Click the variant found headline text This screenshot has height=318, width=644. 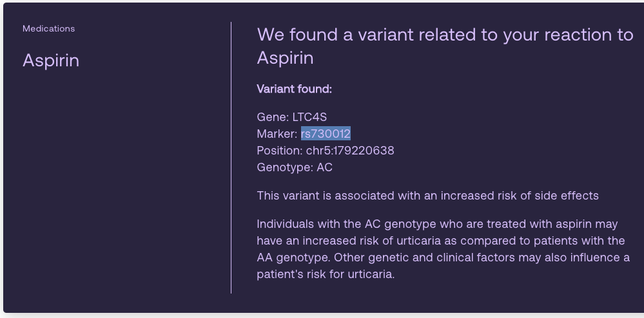coord(445,46)
